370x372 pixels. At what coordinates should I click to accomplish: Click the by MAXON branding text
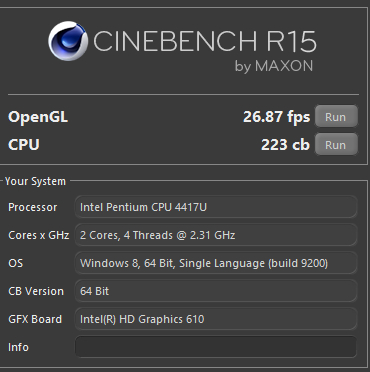coord(274,66)
